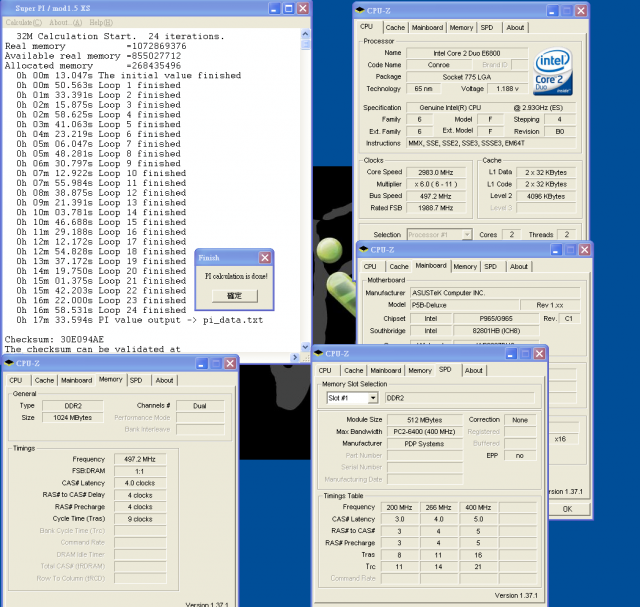Minimize the Super PI window
The image size is (640, 607).
coord(274,9)
